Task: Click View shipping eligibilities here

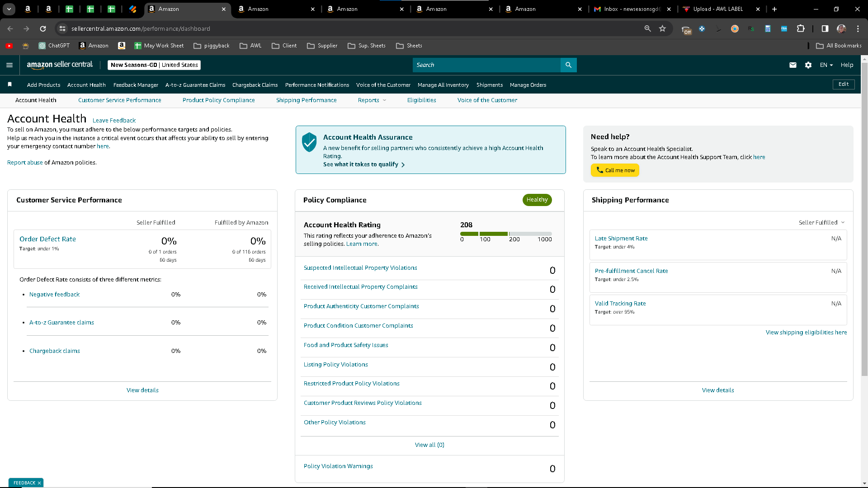Action: [x=806, y=333]
